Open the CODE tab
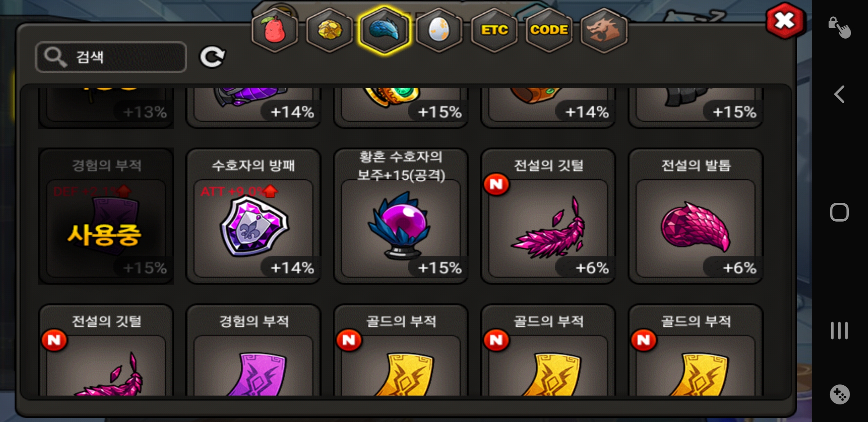Screen dimensions: 868x422 tap(549, 30)
